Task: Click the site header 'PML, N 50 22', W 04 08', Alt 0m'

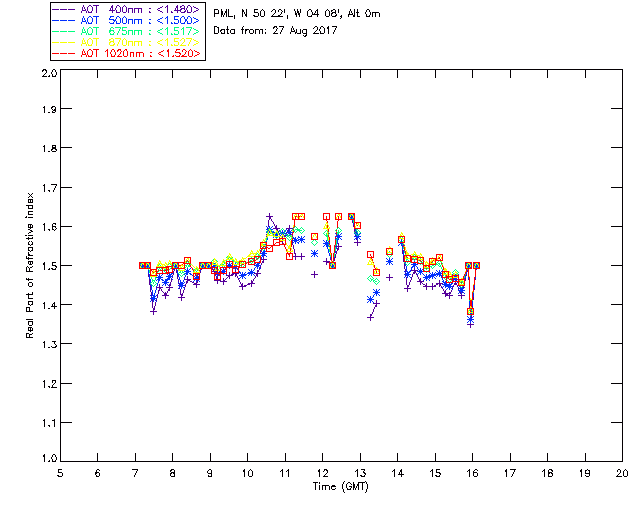Action: (297, 14)
